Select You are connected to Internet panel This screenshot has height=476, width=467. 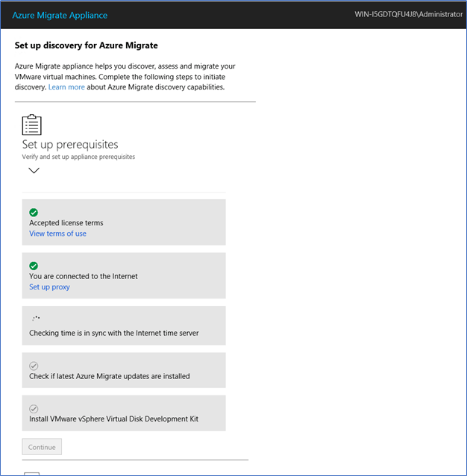tap(124, 275)
